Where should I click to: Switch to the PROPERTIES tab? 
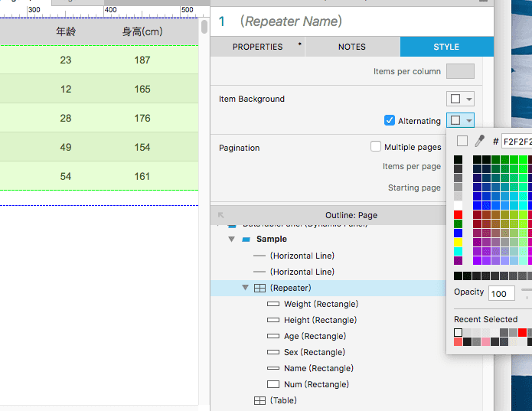257,47
